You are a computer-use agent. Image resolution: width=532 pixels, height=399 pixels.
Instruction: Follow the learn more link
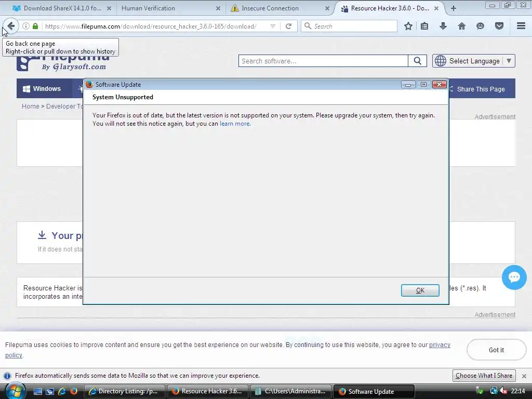[235, 124]
